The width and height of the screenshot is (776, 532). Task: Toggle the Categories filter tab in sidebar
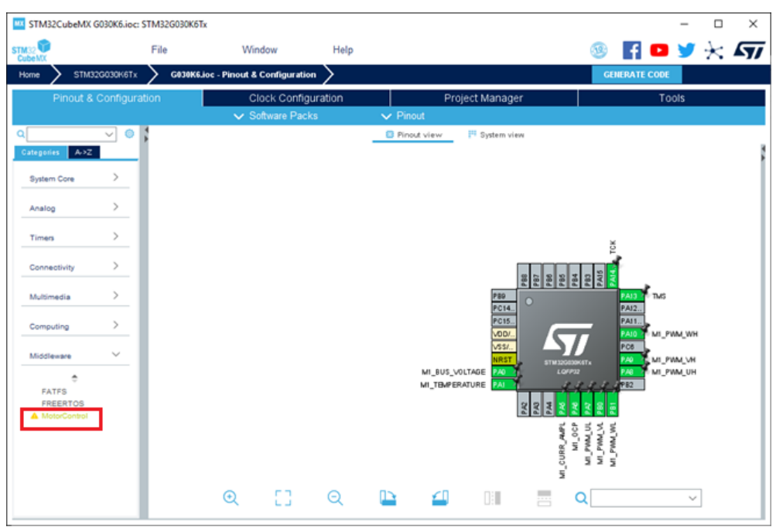click(39, 152)
